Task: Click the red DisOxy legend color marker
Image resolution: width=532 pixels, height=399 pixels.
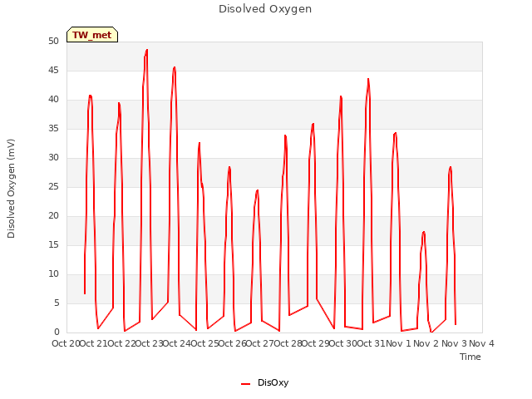Action: (x=246, y=384)
